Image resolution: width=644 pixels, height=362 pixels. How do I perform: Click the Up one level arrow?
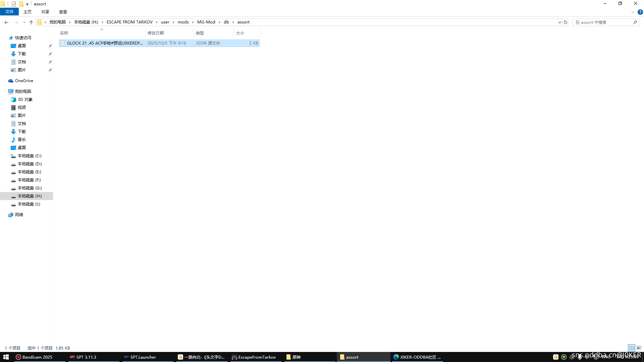[x=31, y=22]
